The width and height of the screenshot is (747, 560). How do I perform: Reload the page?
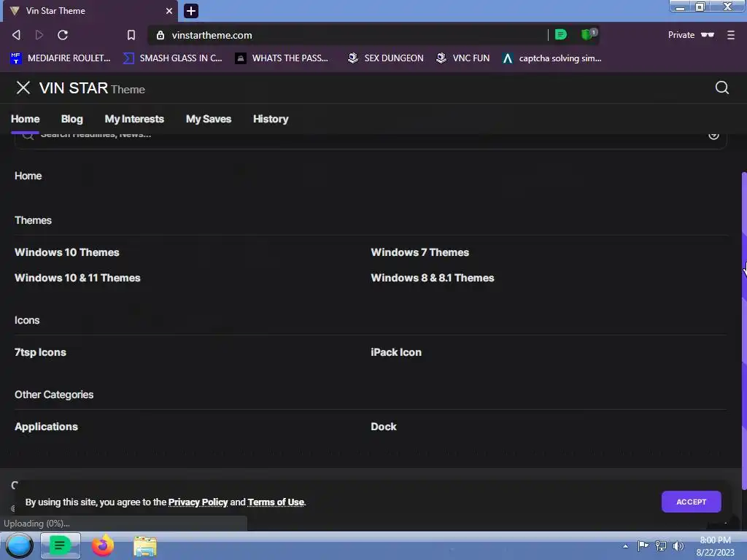[63, 35]
